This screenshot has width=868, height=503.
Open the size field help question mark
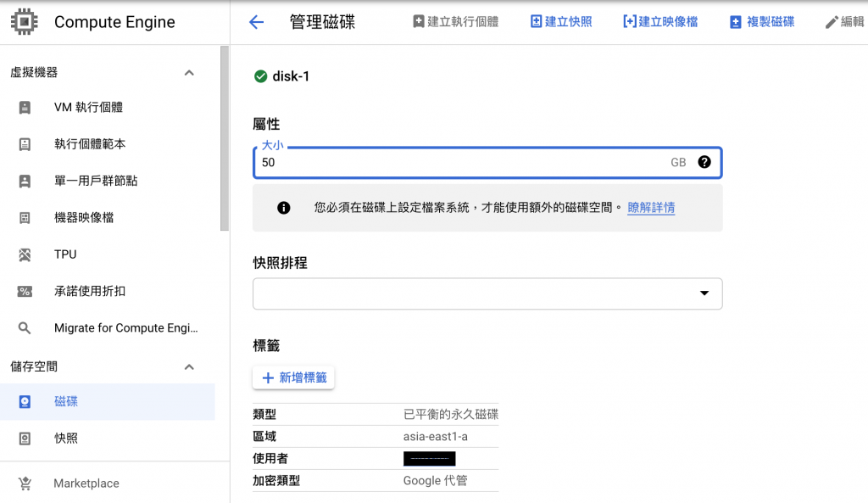[704, 162]
